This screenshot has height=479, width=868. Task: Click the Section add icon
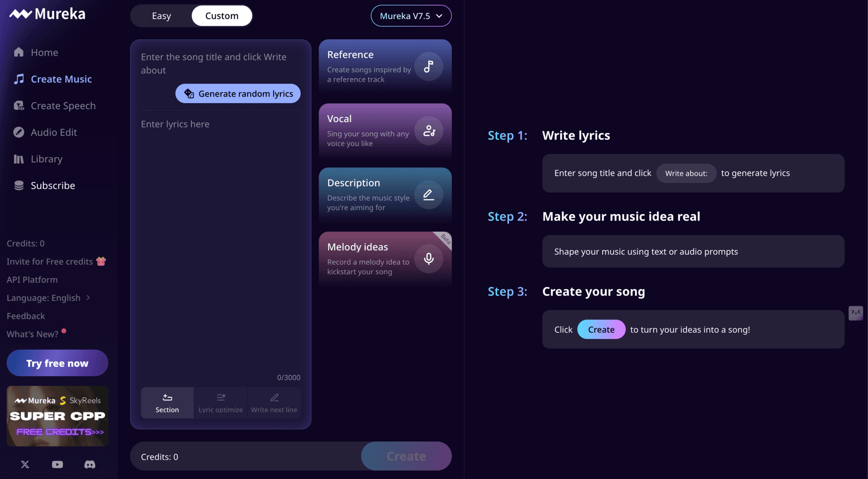tap(167, 398)
